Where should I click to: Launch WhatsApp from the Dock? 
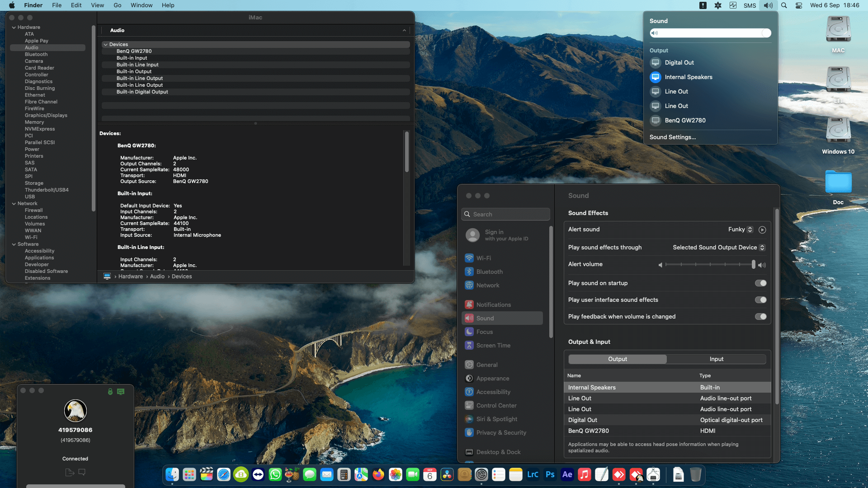(x=275, y=475)
